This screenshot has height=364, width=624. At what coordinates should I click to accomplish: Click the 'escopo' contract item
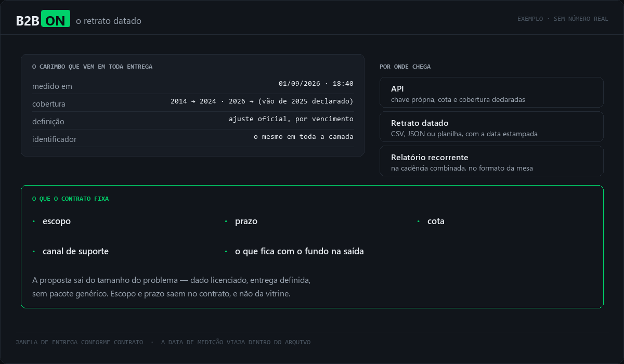pyautogui.click(x=57, y=221)
